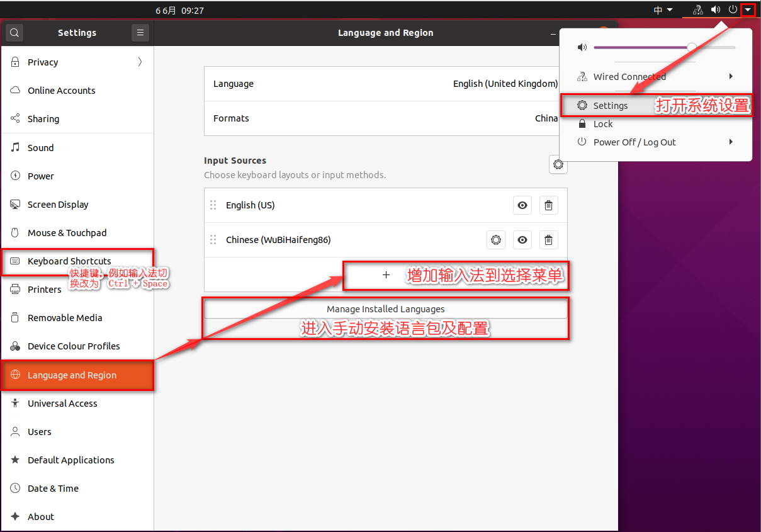Click the volume icon in top bar

point(715,10)
